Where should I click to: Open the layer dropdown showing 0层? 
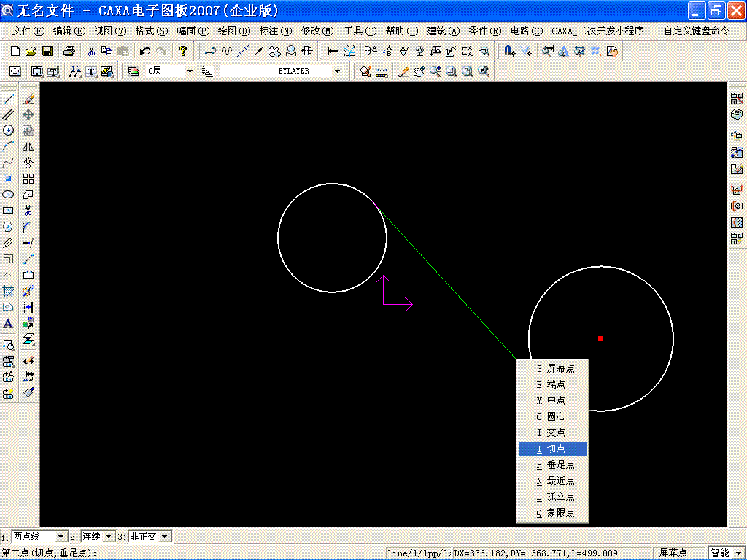coord(190,71)
